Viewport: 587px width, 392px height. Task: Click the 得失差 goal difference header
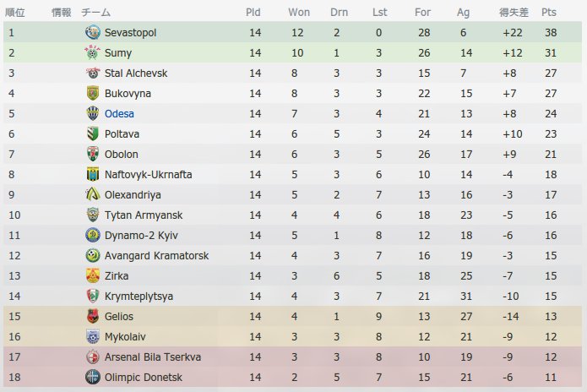[514, 13]
